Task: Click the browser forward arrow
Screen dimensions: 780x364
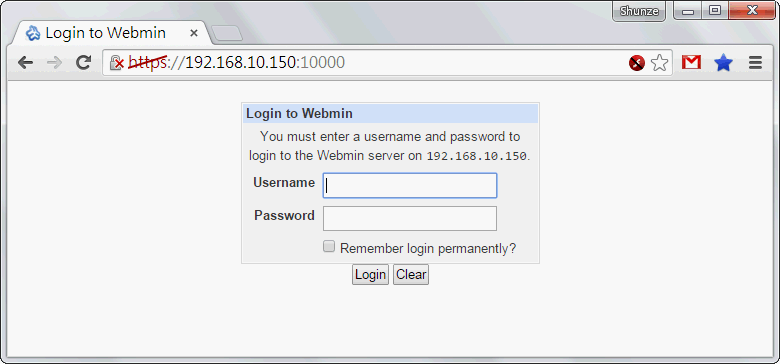Action: click(x=54, y=63)
